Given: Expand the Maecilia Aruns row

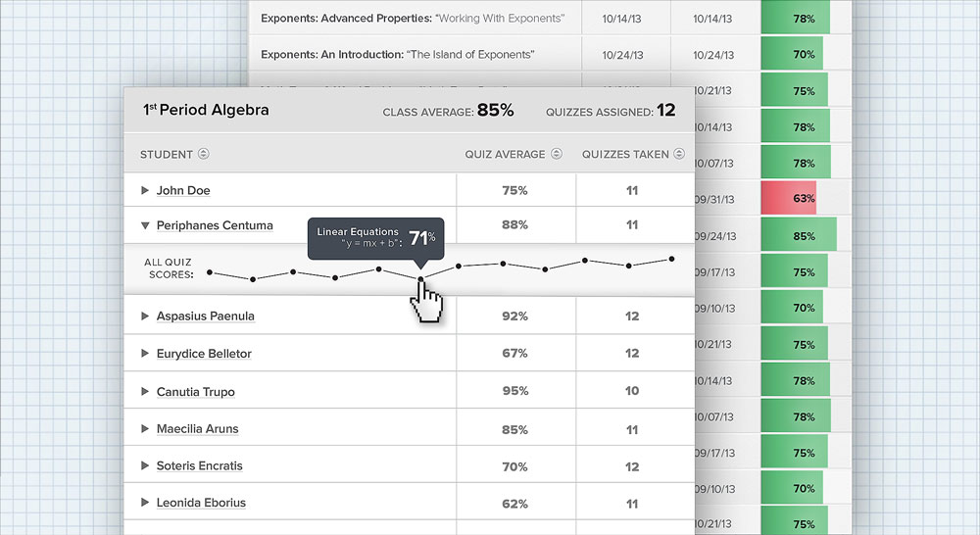Looking at the screenshot, I should click(145, 429).
